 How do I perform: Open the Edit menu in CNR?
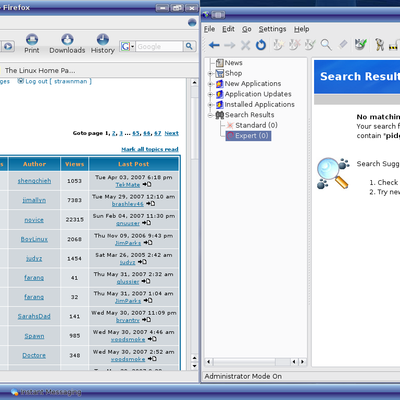(x=228, y=29)
